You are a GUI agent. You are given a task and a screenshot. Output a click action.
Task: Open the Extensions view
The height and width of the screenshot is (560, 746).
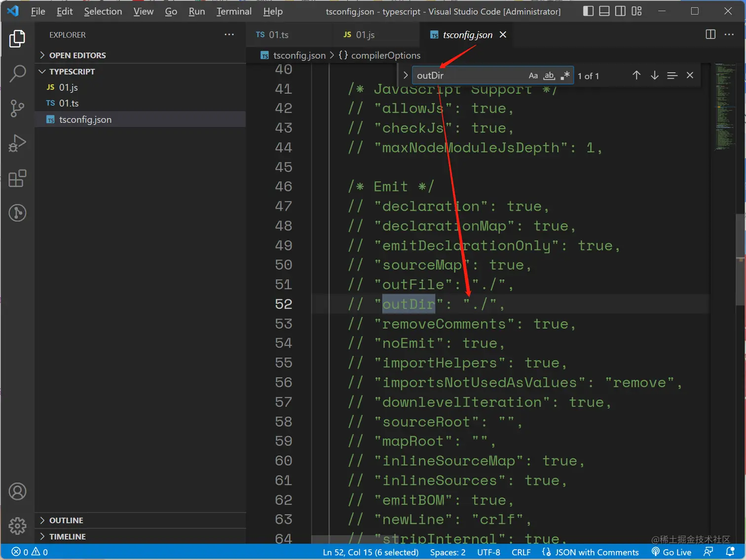pos(17,178)
